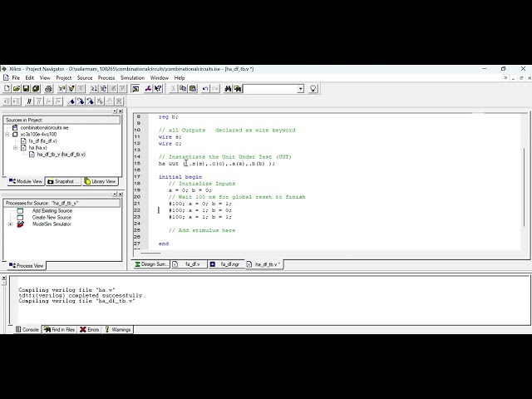The height and width of the screenshot is (399, 532).
Task: Switch to the Design Summary editor tab
Action: tap(151, 264)
